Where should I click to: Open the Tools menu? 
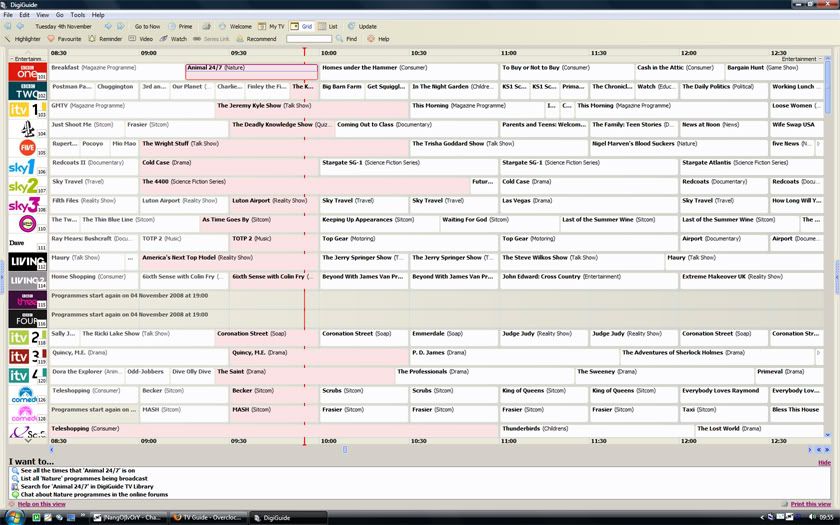pos(78,15)
